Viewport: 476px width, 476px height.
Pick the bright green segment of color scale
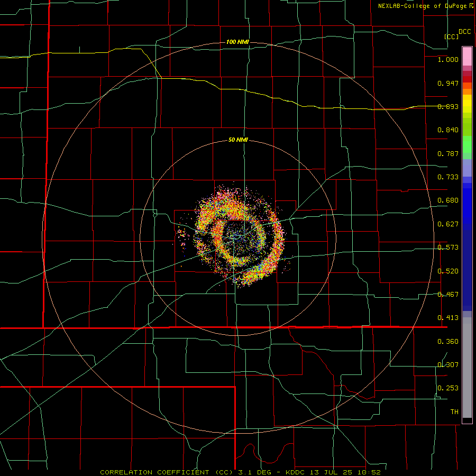click(467, 144)
